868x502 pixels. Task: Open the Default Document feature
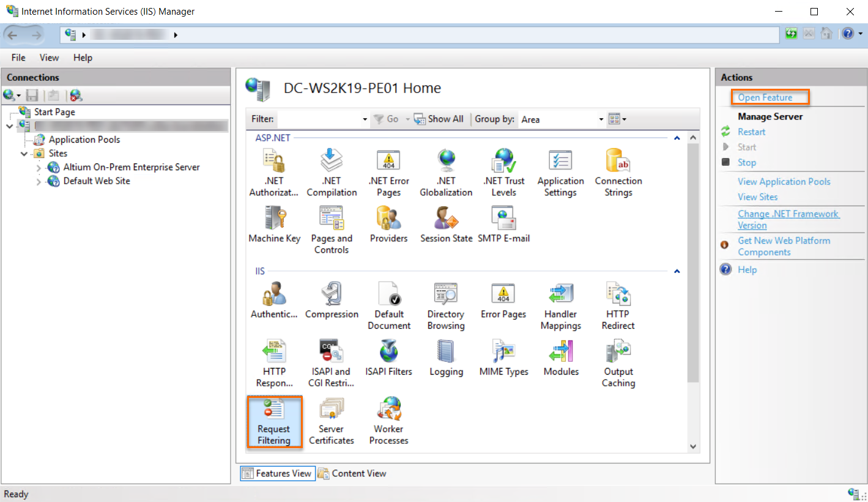[x=388, y=306]
